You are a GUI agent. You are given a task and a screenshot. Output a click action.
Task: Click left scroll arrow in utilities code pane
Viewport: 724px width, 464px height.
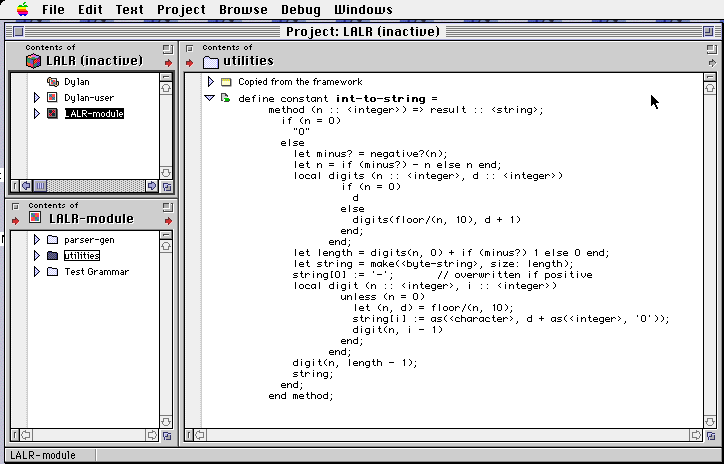click(x=200, y=435)
